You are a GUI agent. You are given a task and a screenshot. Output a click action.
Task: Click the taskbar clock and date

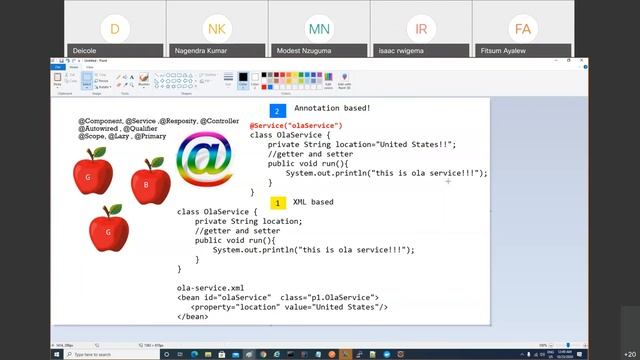pos(565,354)
